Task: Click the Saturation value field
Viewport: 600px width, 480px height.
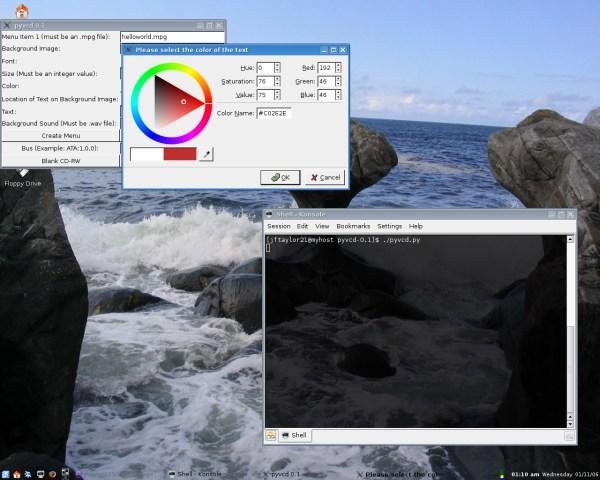Action: [265, 81]
